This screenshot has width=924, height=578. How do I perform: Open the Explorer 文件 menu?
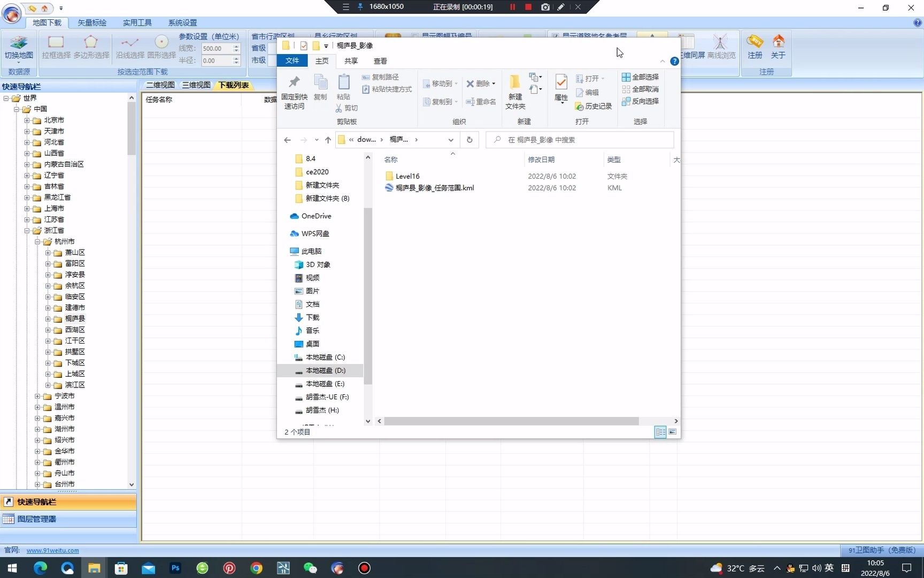click(x=292, y=61)
